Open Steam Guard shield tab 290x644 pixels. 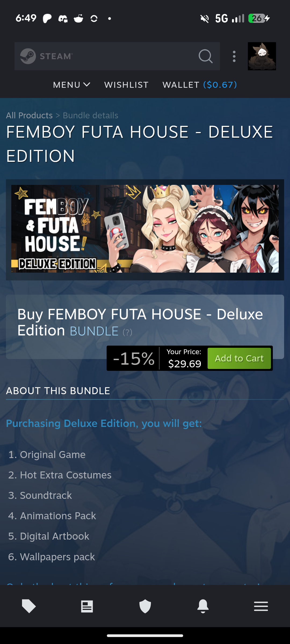[145, 606]
